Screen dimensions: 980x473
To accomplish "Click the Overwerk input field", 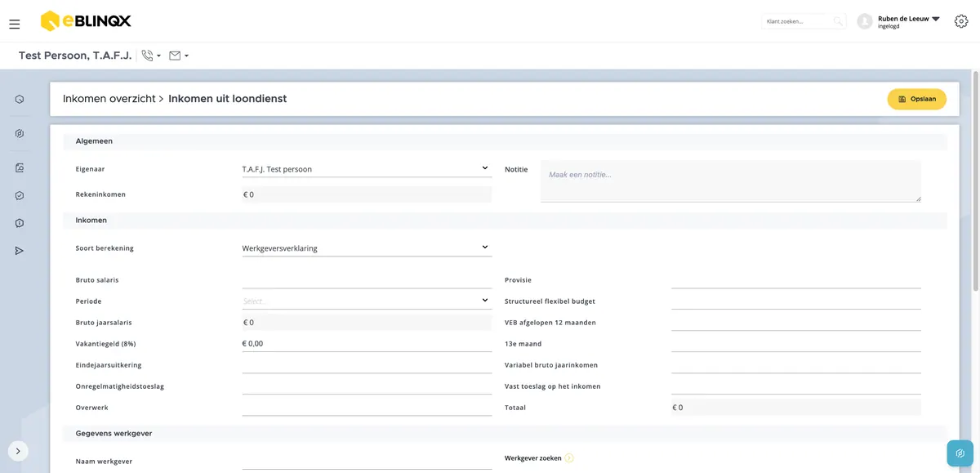I will [x=367, y=407].
